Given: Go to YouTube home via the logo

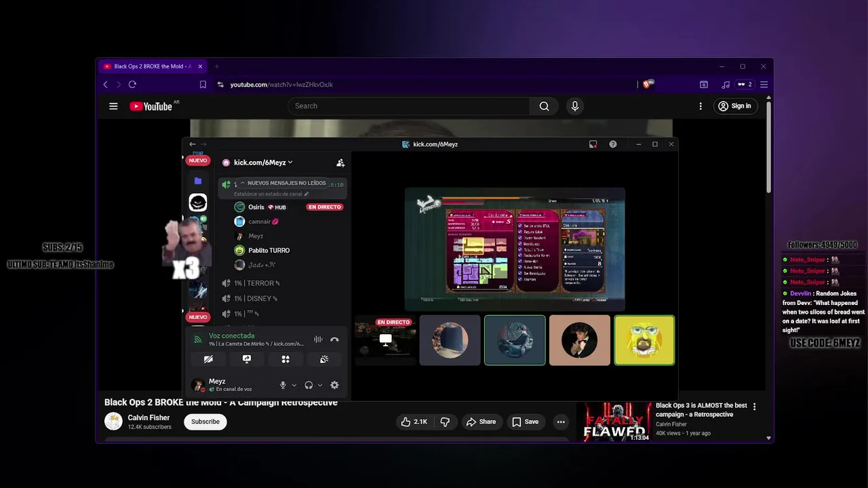Looking at the screenshot, I should [151, 106].
